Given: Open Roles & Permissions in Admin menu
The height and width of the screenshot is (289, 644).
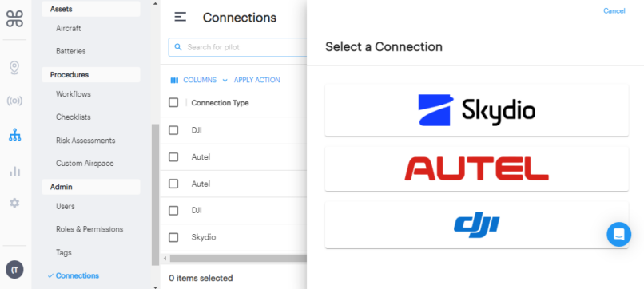Looking at the screenshot, I should 89,229.
